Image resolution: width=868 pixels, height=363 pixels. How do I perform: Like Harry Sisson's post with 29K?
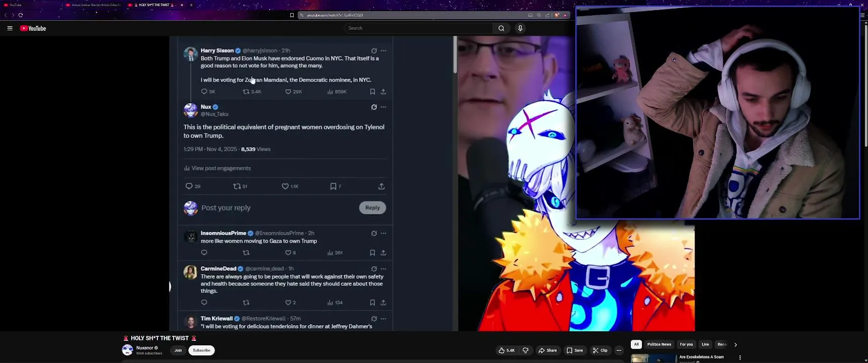(x=293, y=92)
